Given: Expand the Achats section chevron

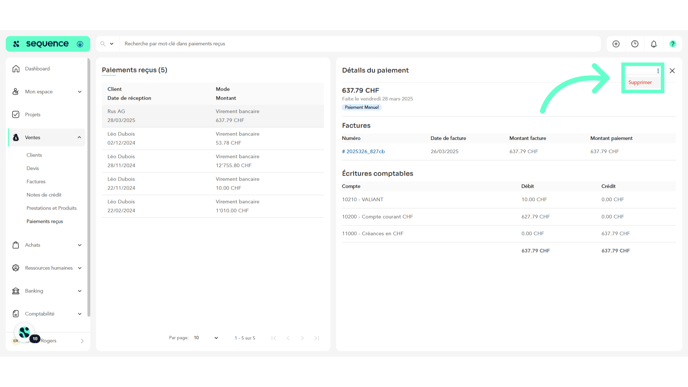Looking at the screenshot, I should coord(79,245).
